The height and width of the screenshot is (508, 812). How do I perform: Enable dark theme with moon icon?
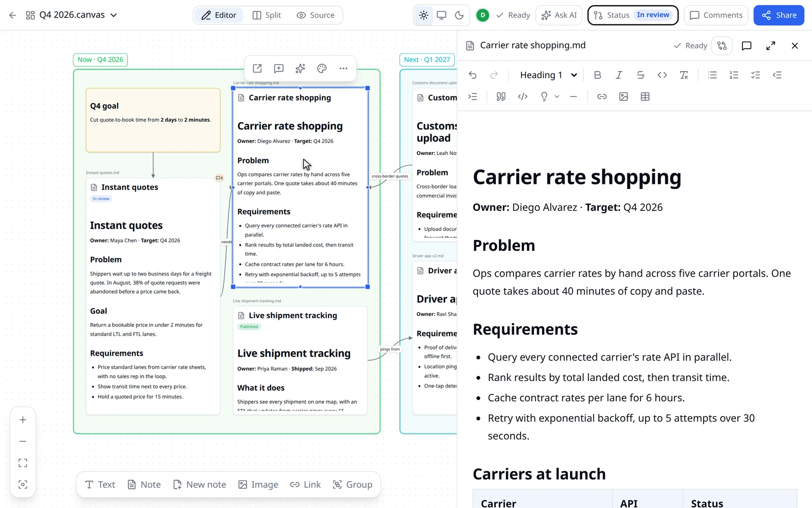point(459,15)
